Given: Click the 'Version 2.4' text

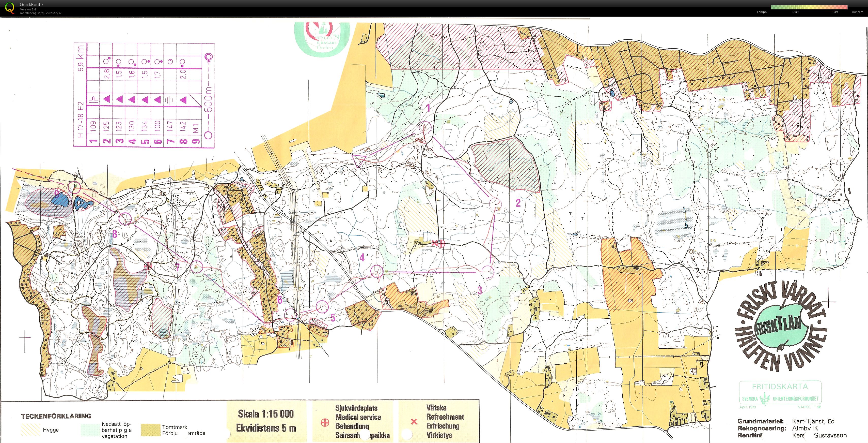Looking at the screenshot, I should (28, 9).
